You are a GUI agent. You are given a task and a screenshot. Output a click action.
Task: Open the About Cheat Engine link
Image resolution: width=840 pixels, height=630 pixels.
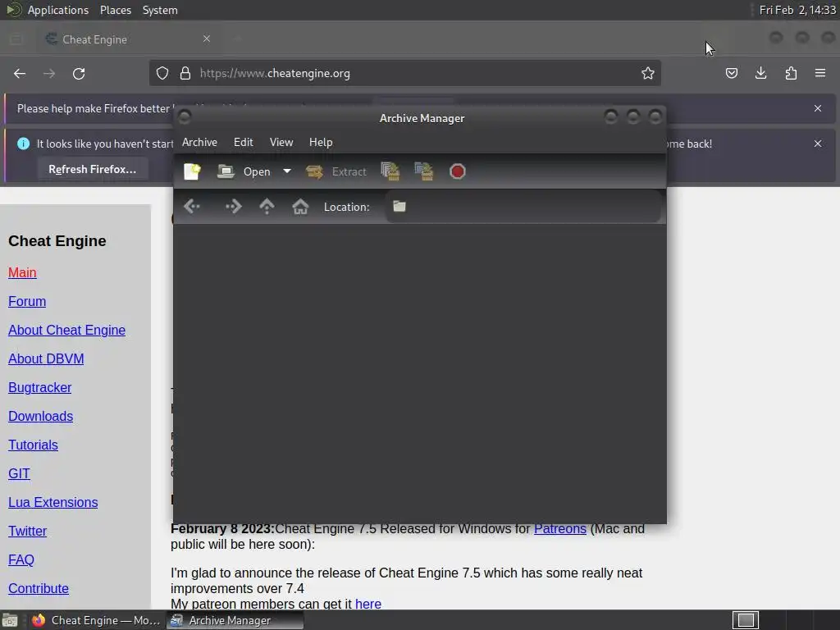tap(66, 330)
